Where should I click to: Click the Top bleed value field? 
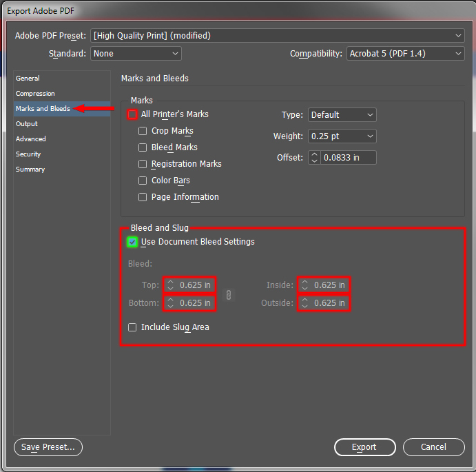[x=195, y=285]
